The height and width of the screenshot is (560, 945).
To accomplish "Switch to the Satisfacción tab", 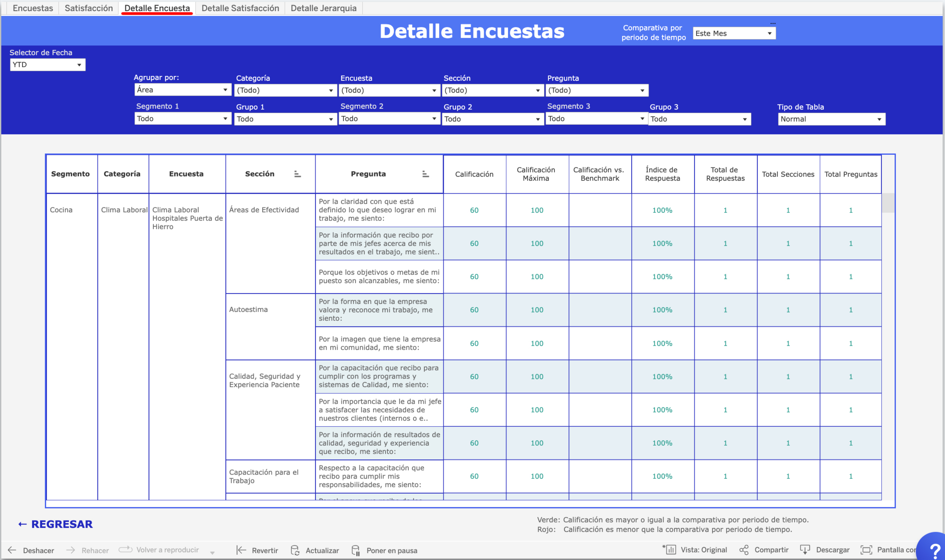I will coord(89,8).
